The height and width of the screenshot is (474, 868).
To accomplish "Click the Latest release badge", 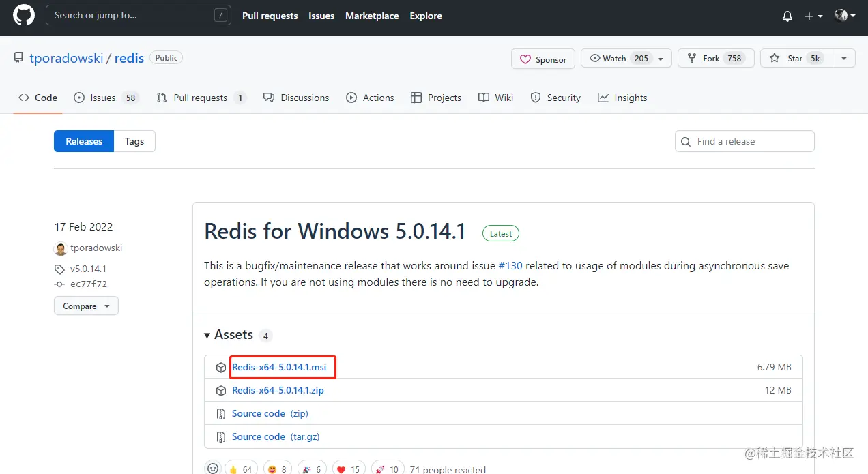I will (501, 233).
